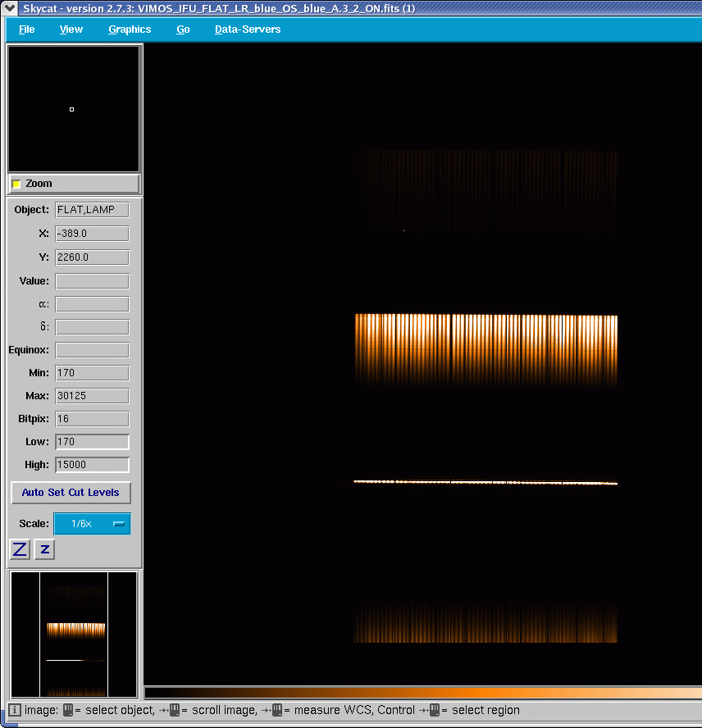Click the 'select region' mouse icon in status bar
702x728 pixels.
pyautogui.click(x=435, y=710)
